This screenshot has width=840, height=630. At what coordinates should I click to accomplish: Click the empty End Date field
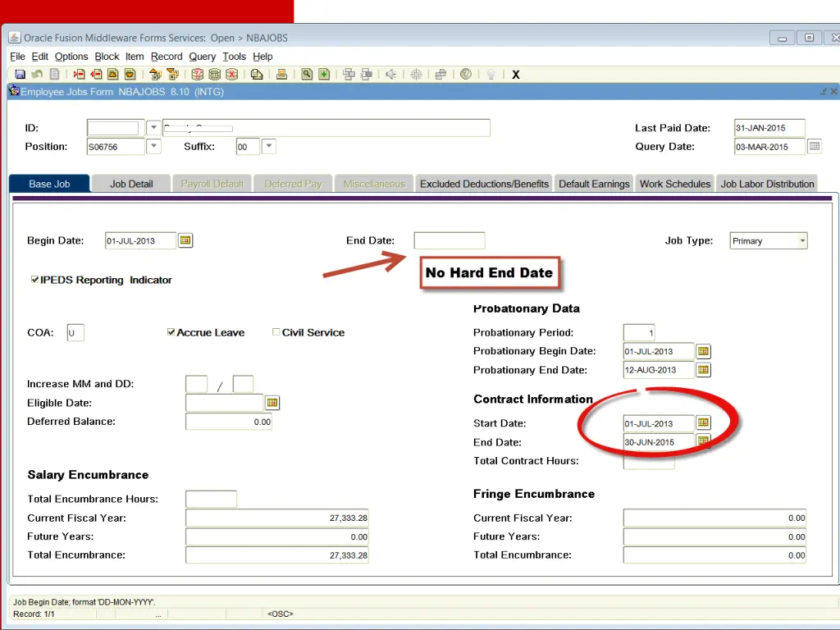coord(450,240)
